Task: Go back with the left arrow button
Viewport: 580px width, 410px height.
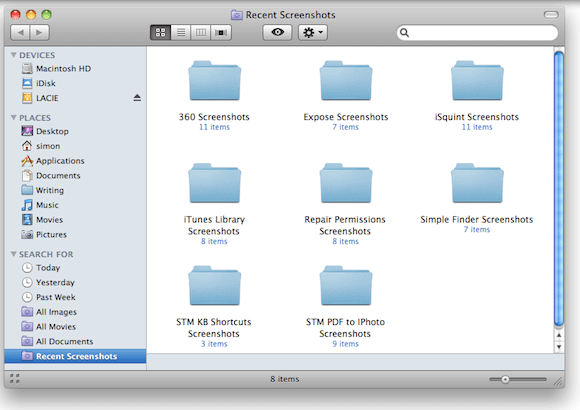Action: (21, 33)
